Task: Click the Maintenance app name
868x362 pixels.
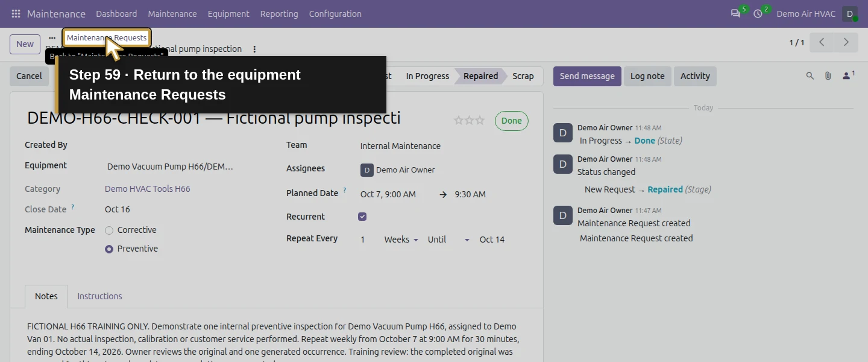Action: click(x=56, y=14)
